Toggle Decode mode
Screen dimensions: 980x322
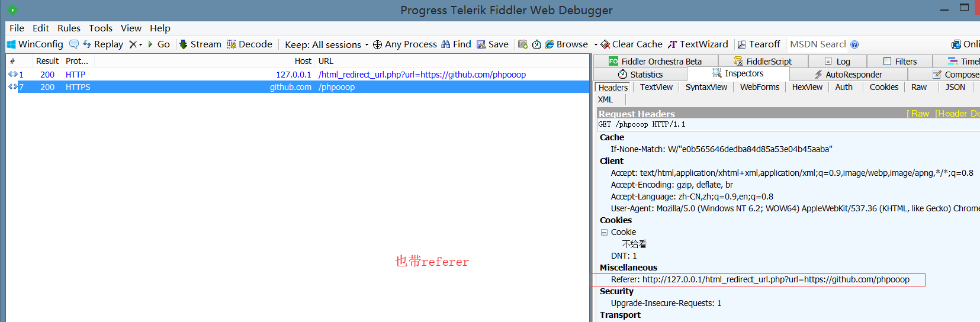[249, 44]
